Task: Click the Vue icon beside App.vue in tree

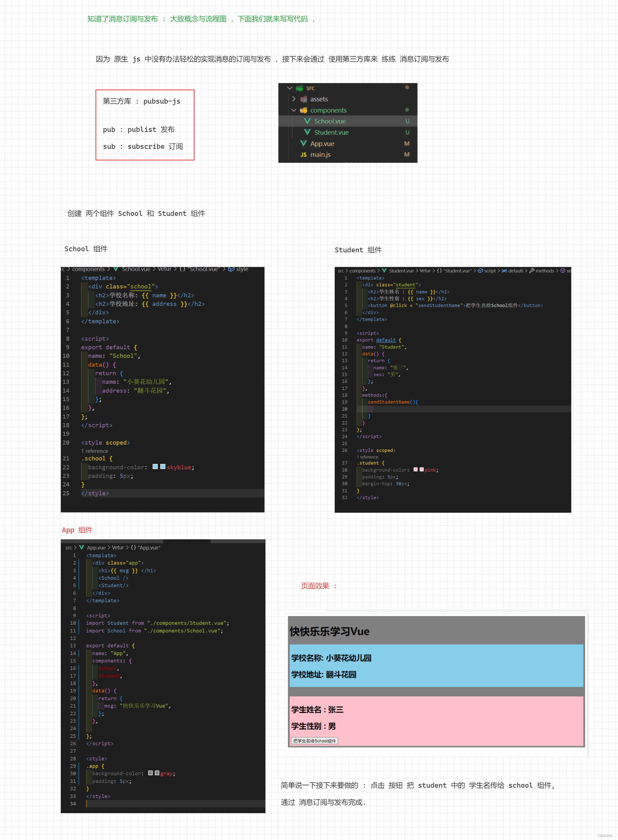Action: tap(303, 144)
